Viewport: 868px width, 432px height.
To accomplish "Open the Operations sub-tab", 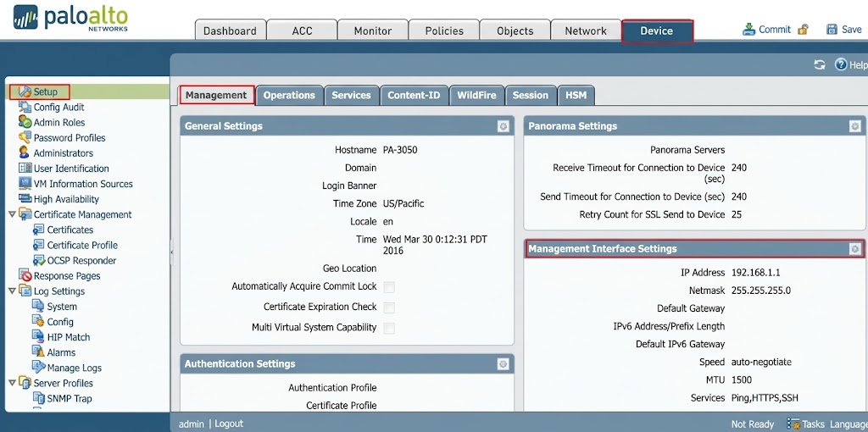I will pos(289,95).
